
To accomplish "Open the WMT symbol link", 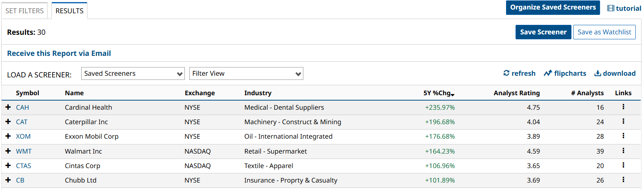I will tap(21, 151).
